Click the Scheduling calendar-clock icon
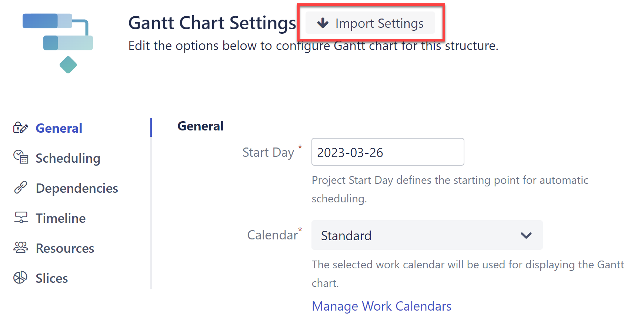The height and width of the screenshot is (318, 644). 21,158
